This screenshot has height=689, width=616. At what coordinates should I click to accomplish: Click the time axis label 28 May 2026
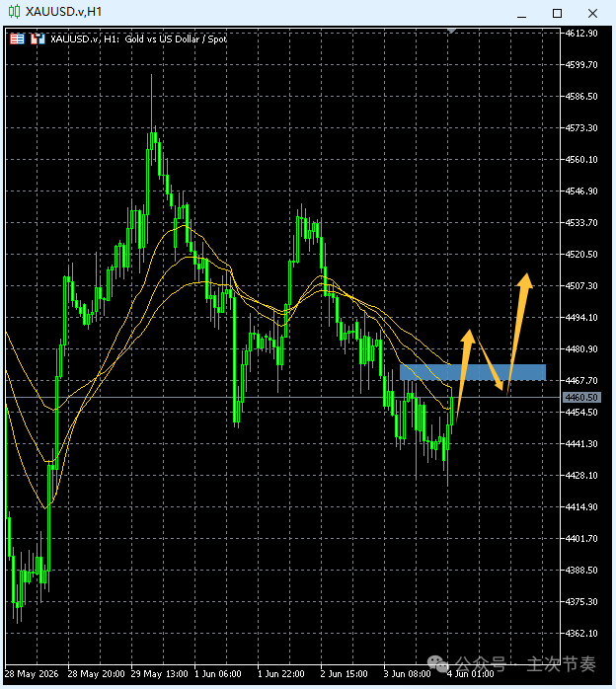click(32, 674)
